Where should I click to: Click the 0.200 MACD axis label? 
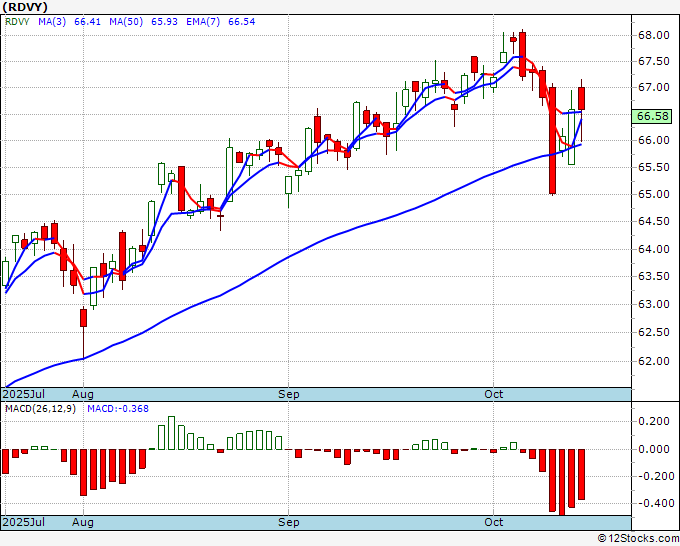654,422
